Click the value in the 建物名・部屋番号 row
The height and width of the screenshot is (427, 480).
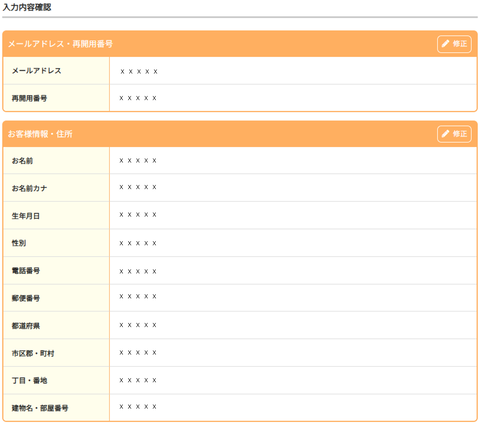point(138,406)
